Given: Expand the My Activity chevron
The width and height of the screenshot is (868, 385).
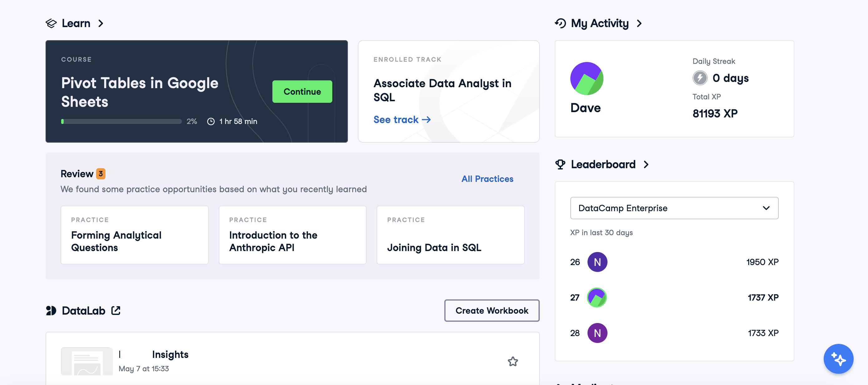Looking at the screenshot, I should tap(639, 23).
